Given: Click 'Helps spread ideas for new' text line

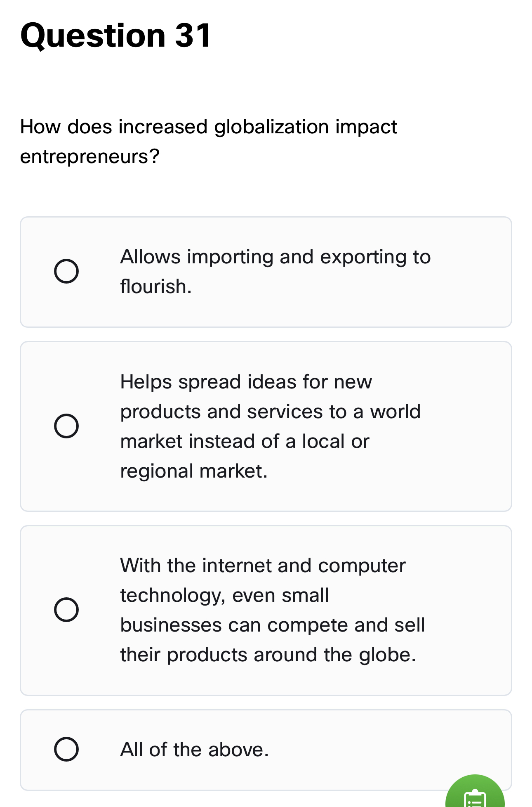Looking at the screenshot, I should (246, 382).
